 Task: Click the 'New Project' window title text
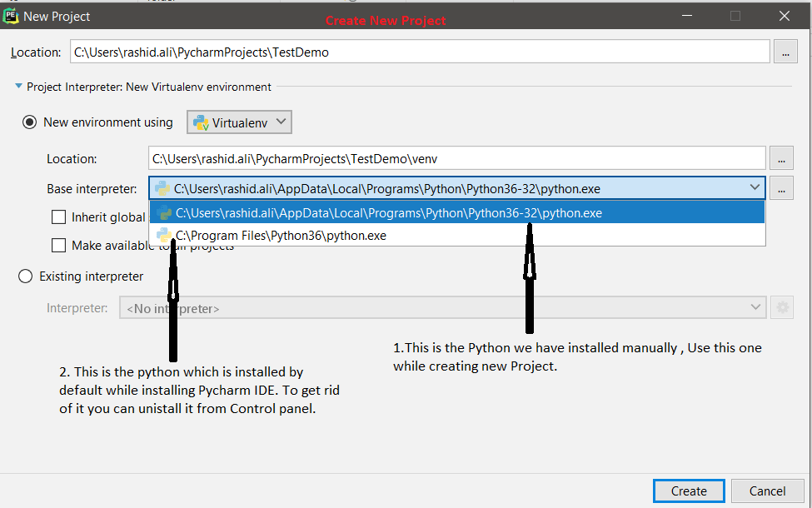[57, 17]
